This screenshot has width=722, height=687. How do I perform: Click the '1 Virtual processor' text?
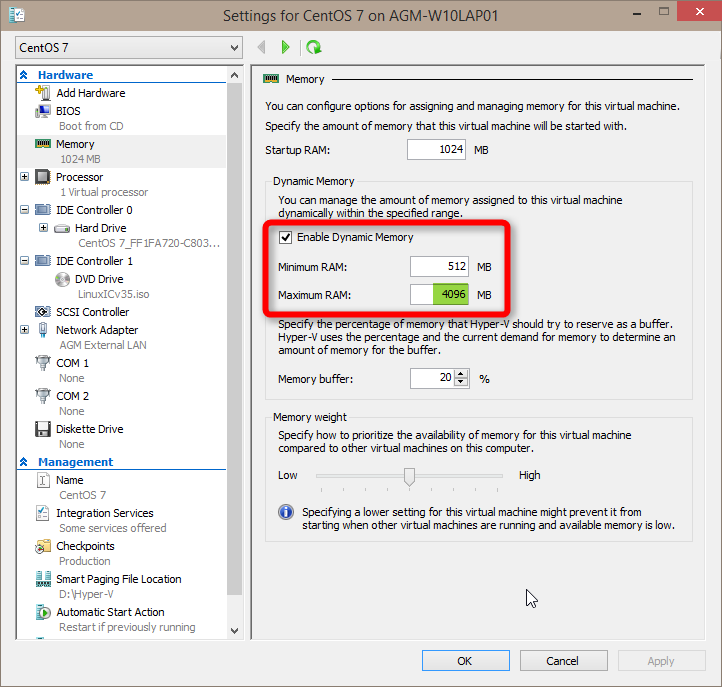click(104, 192)
